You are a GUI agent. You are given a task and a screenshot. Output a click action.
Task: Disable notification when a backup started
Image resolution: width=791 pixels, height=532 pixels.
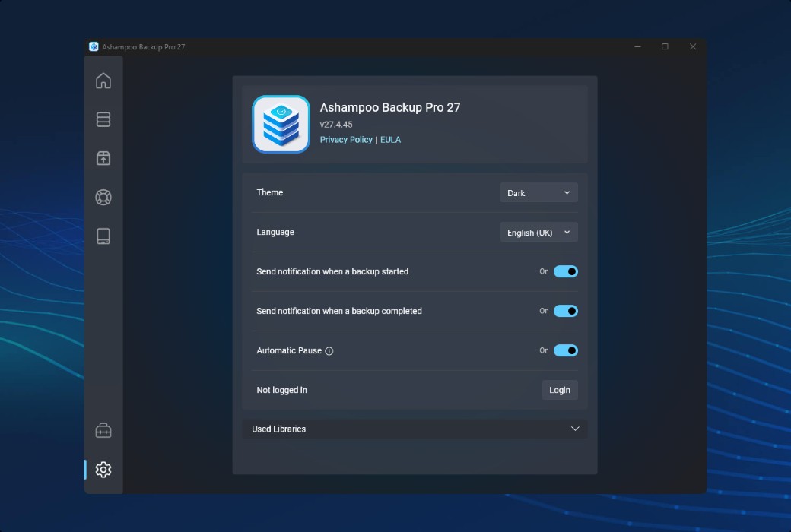(566, 271)
